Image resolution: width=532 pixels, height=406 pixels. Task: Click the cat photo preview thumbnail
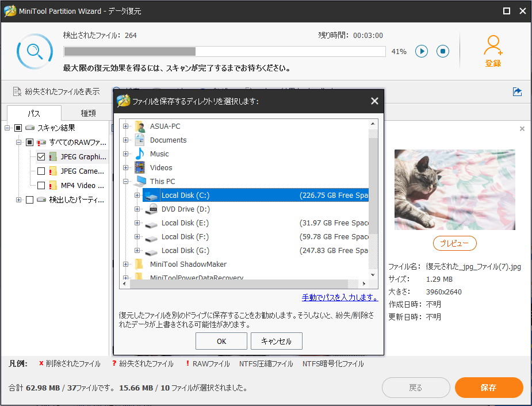point(454,190)
